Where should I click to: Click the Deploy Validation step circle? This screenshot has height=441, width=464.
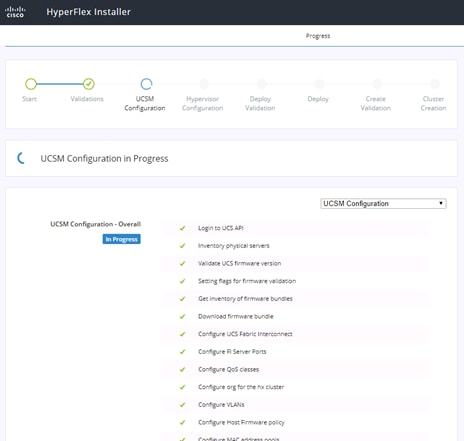coord(262,84)
